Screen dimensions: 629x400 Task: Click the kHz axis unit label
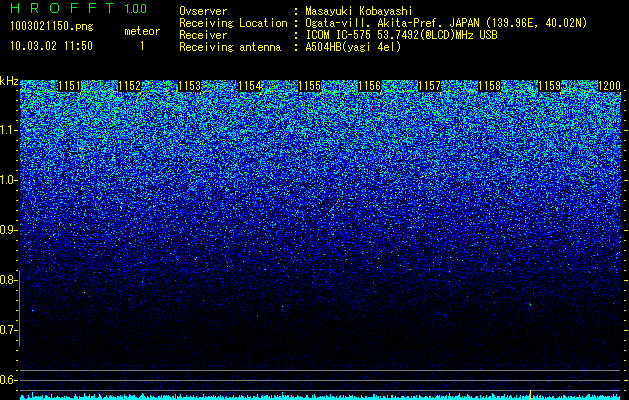[x=9, y=81]
